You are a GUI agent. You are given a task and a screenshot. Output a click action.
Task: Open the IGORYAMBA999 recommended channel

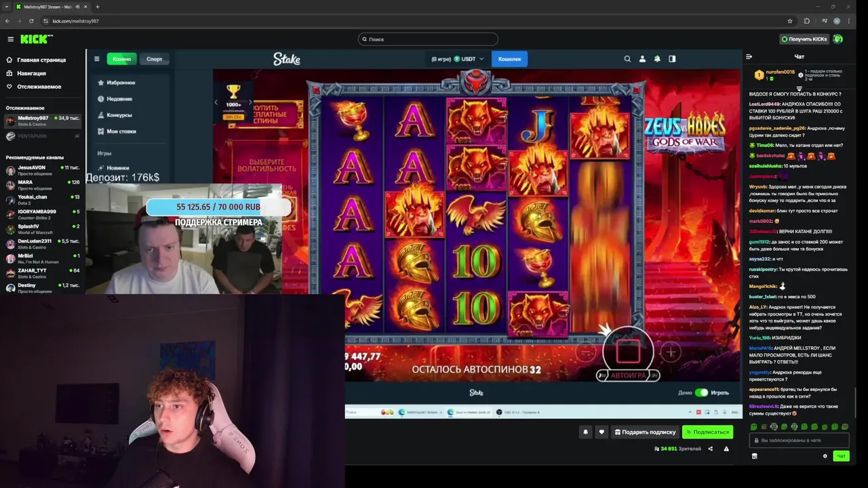click(x=43, y=214)
